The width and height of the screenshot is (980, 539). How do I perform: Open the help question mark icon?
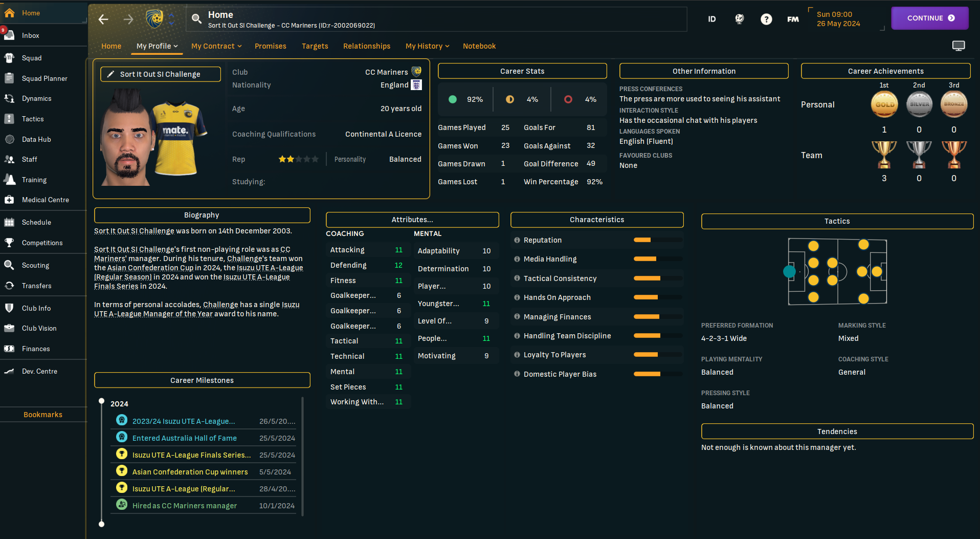pos(766,19)
